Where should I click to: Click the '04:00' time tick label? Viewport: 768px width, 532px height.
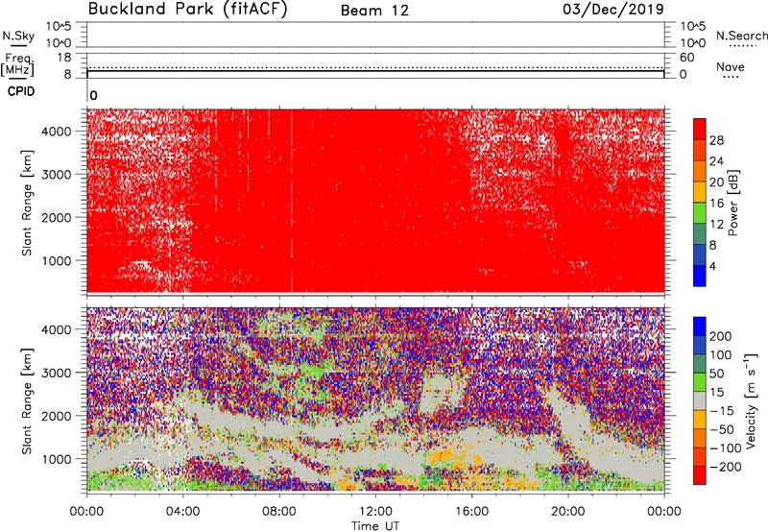point(183,512)
